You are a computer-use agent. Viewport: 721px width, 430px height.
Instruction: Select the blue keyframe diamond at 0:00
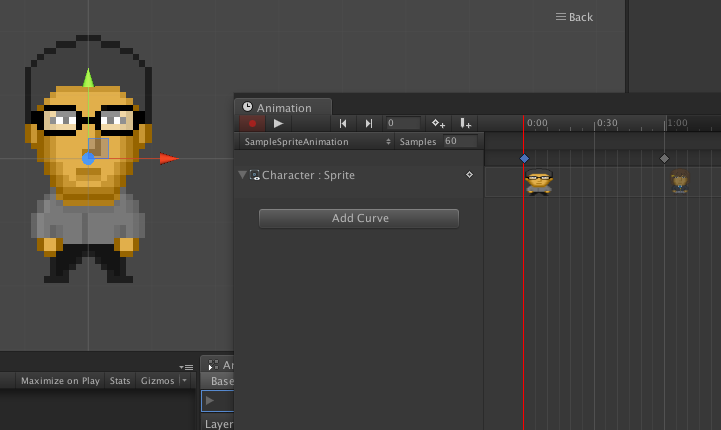[524, 159]
